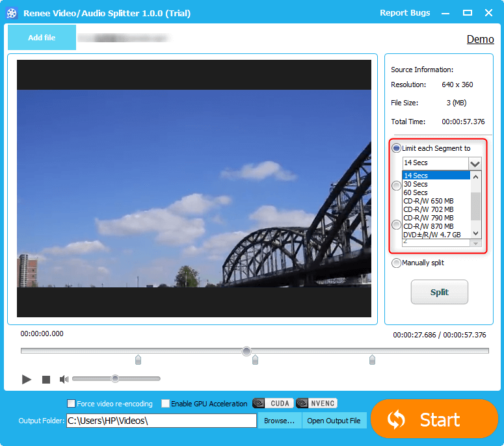
Task: Click the Add file tab
Action: tap(42, 38)
